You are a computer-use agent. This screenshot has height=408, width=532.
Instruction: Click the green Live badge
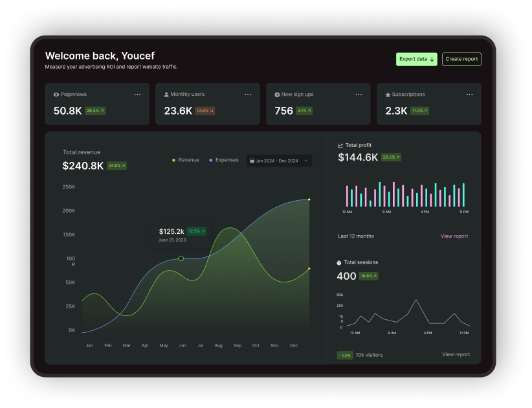pos(345,355)
